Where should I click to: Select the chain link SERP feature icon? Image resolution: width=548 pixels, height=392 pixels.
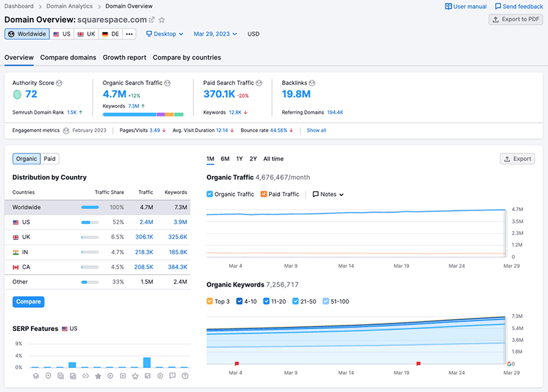click(x=86, y=376)
